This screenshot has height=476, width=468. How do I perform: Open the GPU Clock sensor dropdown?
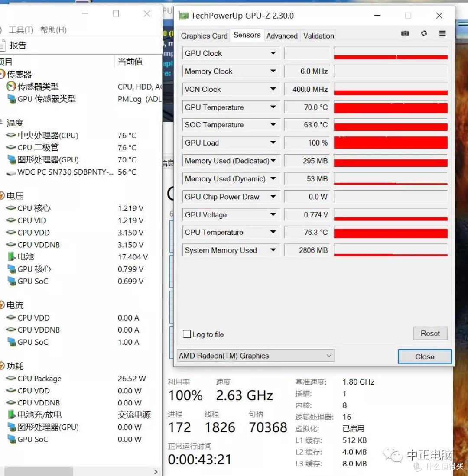tap(273, 53)
